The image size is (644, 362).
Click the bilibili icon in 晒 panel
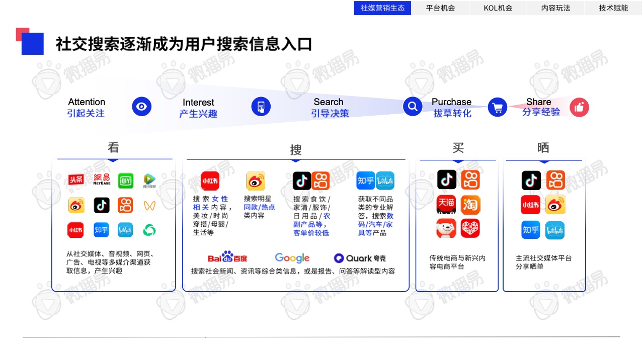point(555,230)
